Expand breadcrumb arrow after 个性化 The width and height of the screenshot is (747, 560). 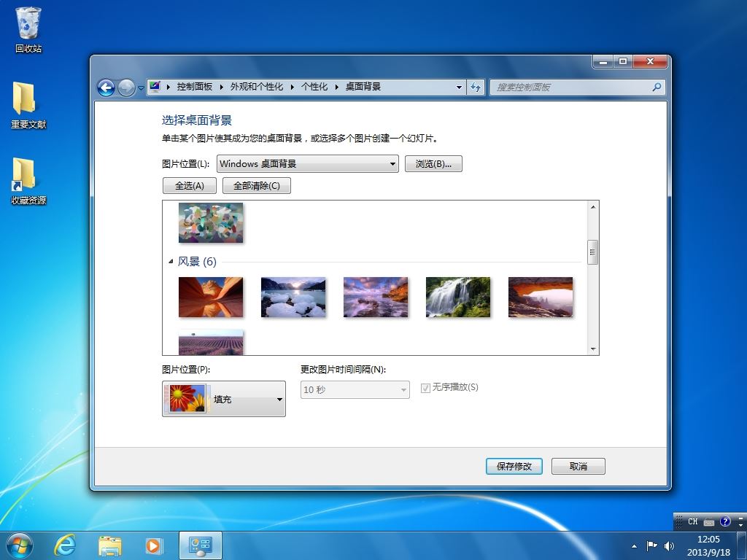pyautogui.click(x=336, y=87)
